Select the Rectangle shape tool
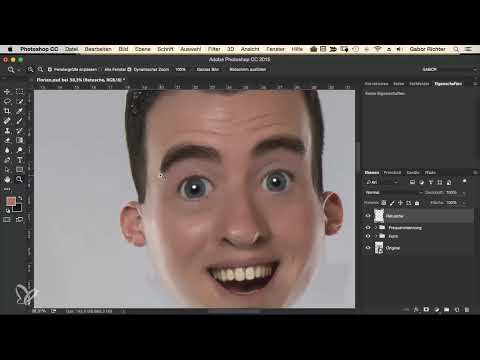The height and width of the screenshot is (360, 480). click(x=19, y=169)
